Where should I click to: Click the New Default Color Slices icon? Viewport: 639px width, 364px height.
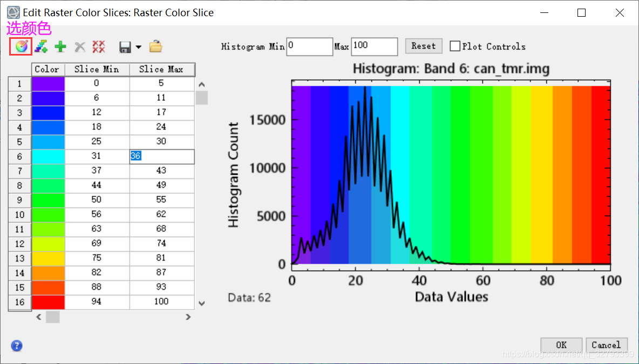41,46
